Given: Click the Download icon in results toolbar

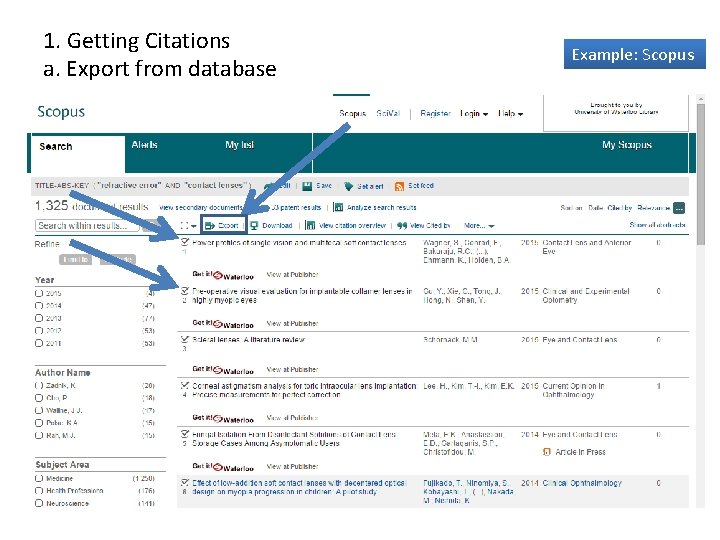Looking at the screenshot, I should point(254,225).
